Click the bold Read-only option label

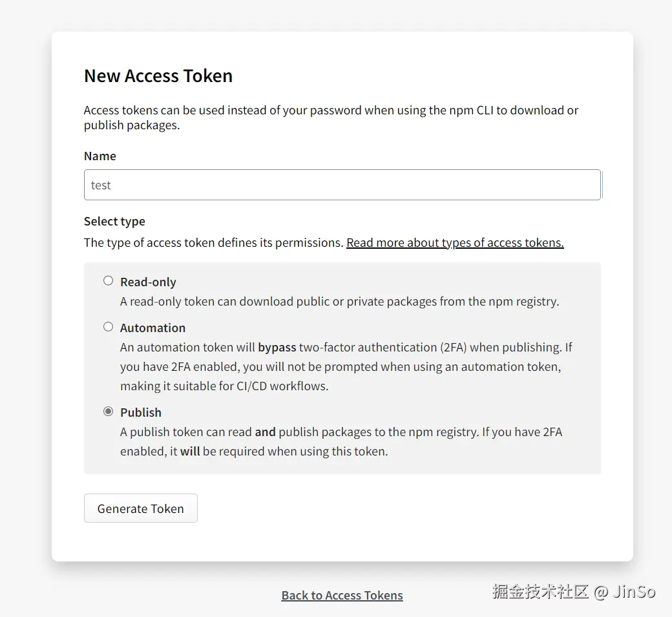coord(148,282)
